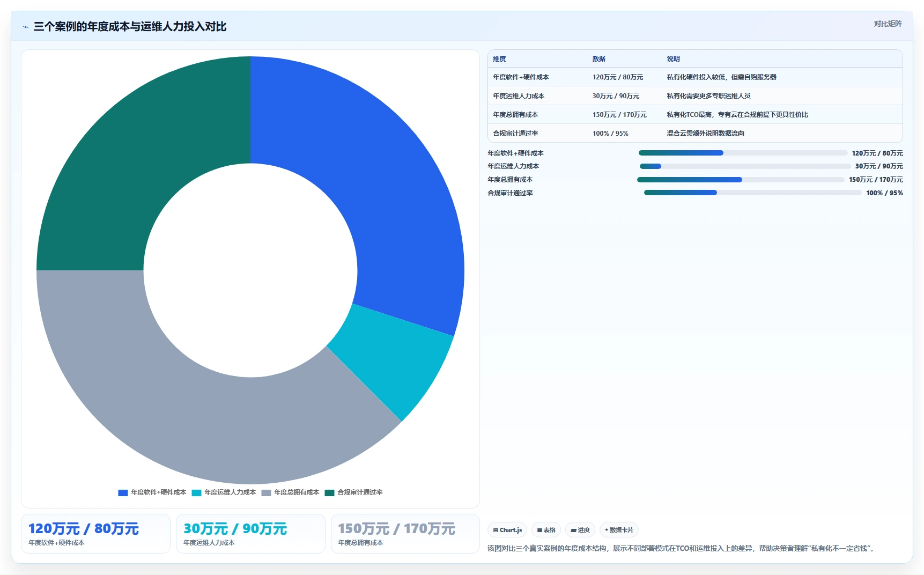Screen dimensions: 924x575
Task: Click 私有化TCO最高 description cell
Action: click(737, 115)
